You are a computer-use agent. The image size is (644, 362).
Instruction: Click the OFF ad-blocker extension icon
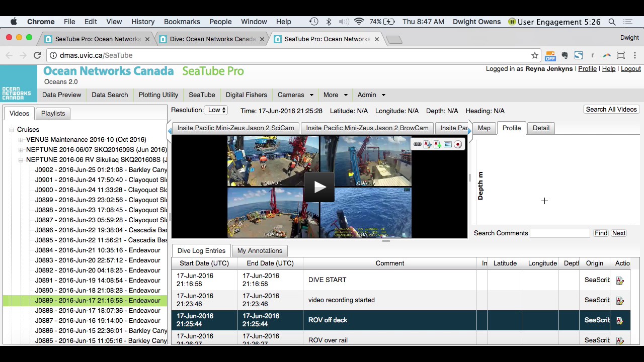click(x=550, y=56)
